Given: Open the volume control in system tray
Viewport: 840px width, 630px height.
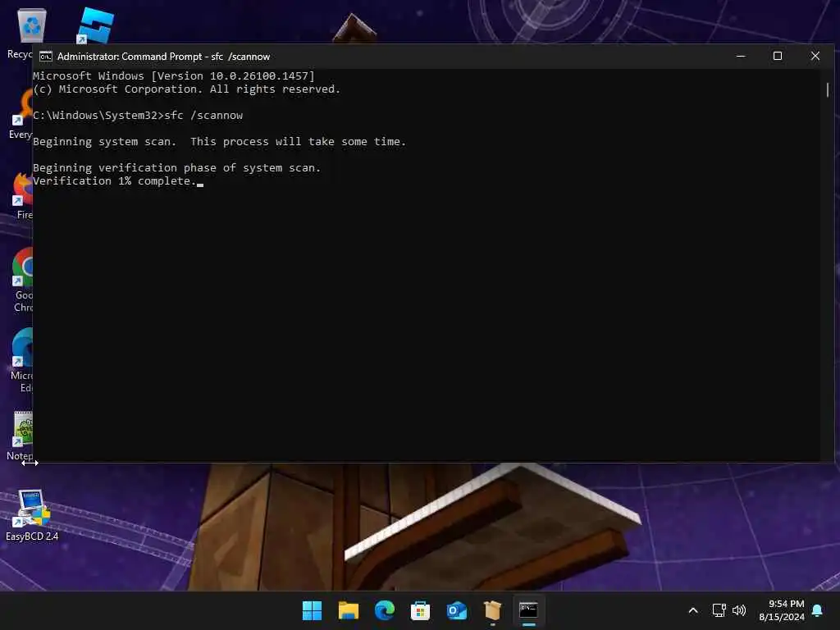Looking at the screenshot, I should point(739,610).
